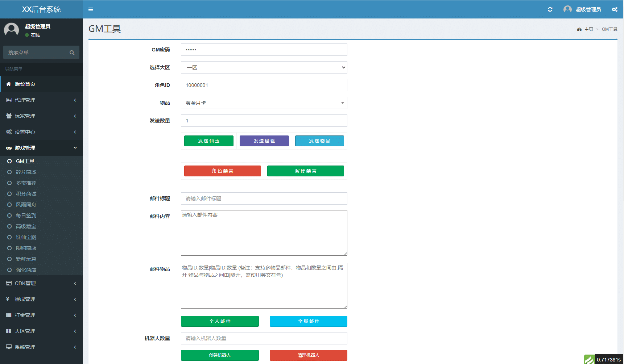Click the 发送仙玉 button
The height and width of the screenshot is (364, 624).
pyautogui.click(x=209, y=141)
